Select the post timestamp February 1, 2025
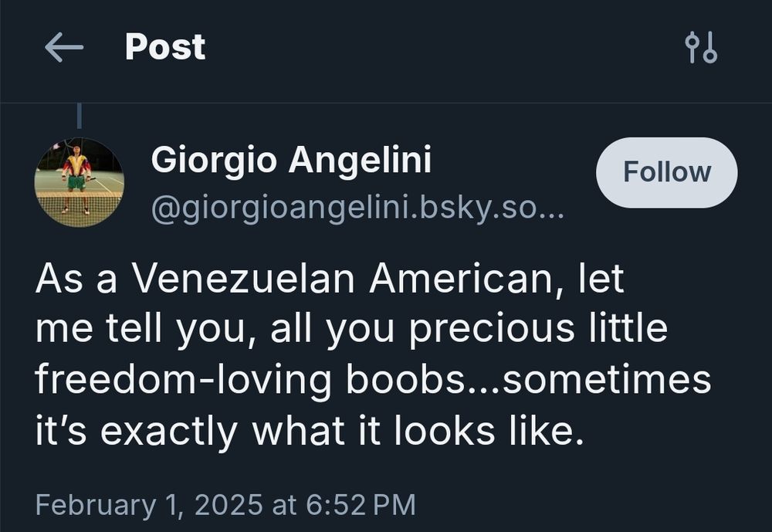772x532 pixels. click(x=146, y=504)
